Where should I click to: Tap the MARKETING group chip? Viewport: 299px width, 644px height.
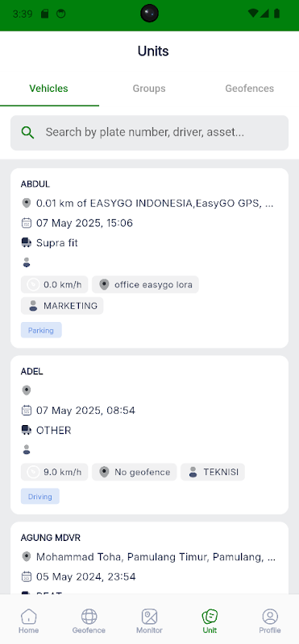[x=62, y=306]
